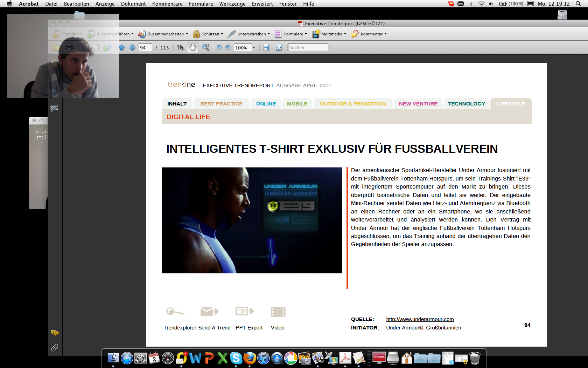The height and width of the screenshot is (368, 588).
Task: Open the Multimedia dropdown
Action: coord(329,34)
